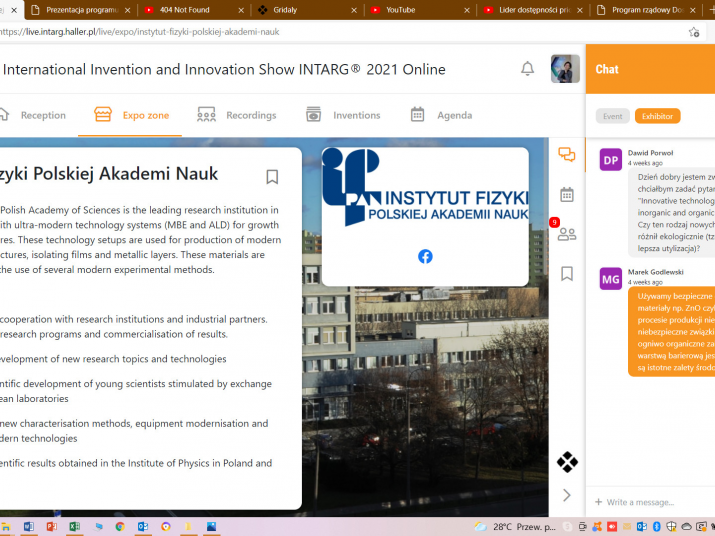Image resolution: width=715 pixels, height=536 pixels.
Task: Switch chat to Exhibitor channel
Action: click(x=657, y=116)
